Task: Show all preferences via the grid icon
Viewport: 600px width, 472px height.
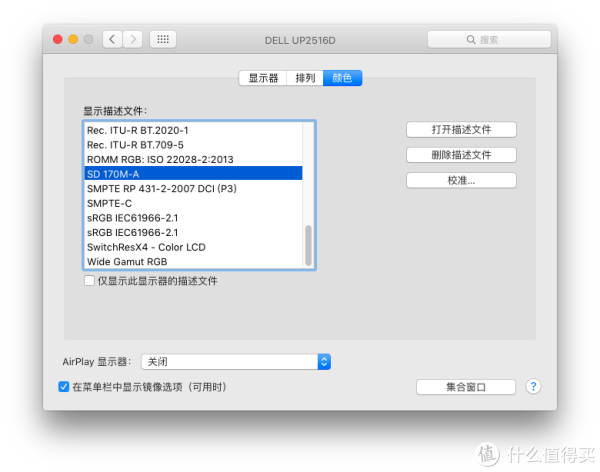Action: 163,39
